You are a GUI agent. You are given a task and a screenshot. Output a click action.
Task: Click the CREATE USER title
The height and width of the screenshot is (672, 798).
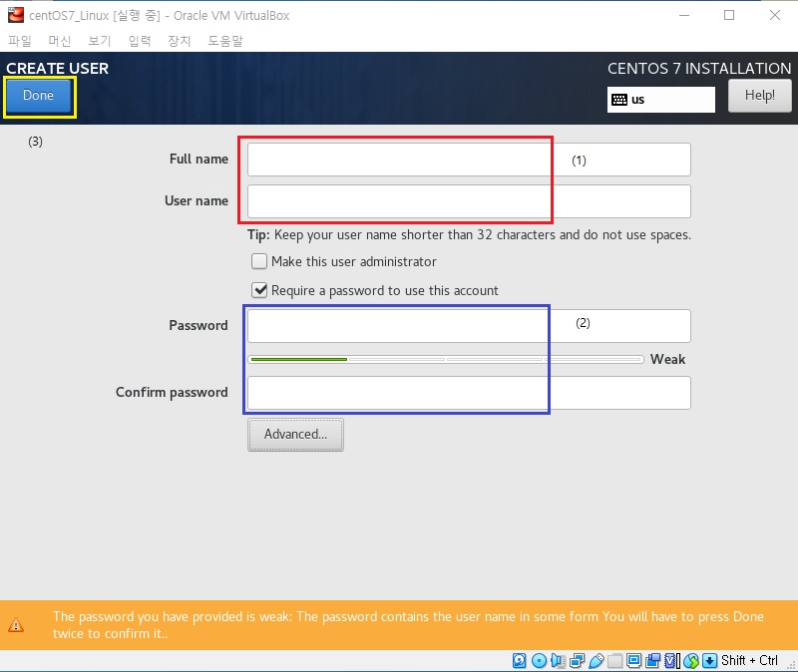click(x=58, y=68)
